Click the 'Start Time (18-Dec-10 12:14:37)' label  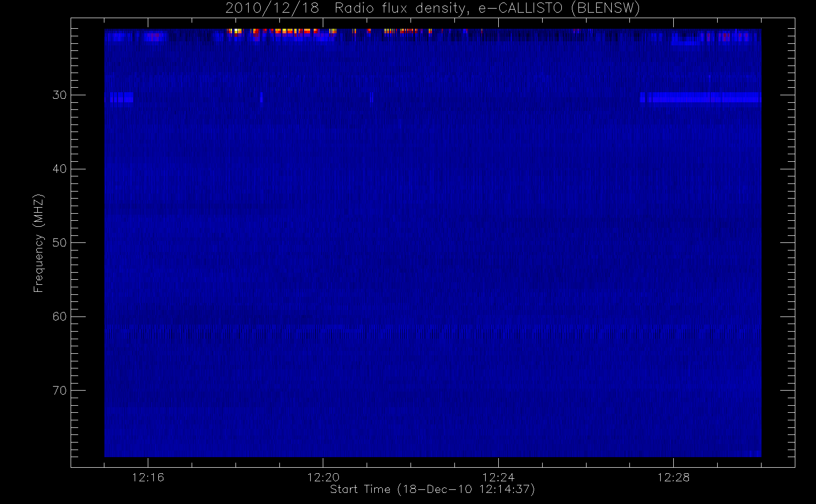click(x=432, y=489)
